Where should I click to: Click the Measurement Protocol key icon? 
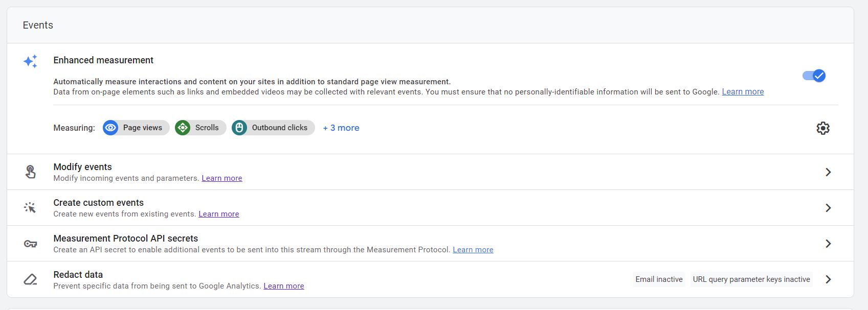click(31, 244)
